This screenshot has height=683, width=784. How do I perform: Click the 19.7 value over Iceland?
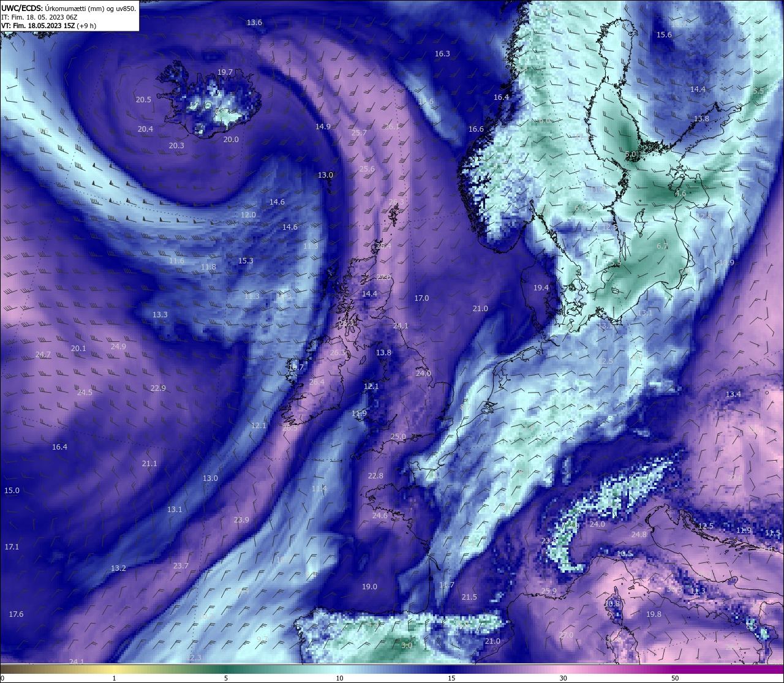(225, 72)
